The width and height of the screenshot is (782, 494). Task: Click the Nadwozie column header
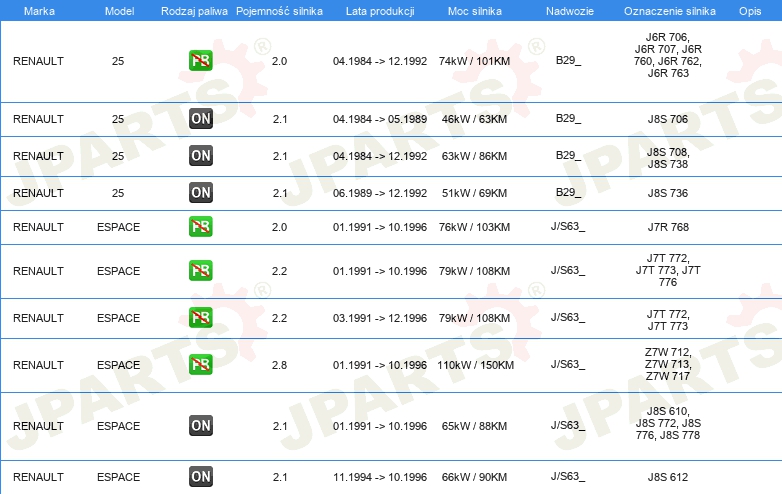click(x=570, y=11)
